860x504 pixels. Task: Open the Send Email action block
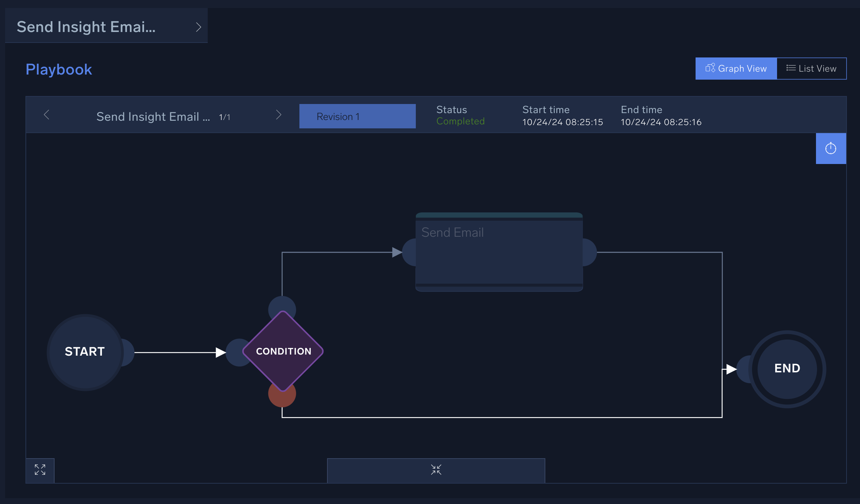coord(499,252)
